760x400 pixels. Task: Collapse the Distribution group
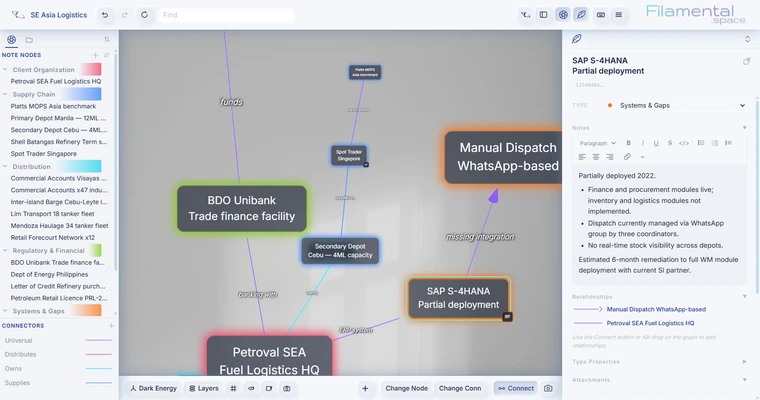pyautogui.click(x=5, y=167)
